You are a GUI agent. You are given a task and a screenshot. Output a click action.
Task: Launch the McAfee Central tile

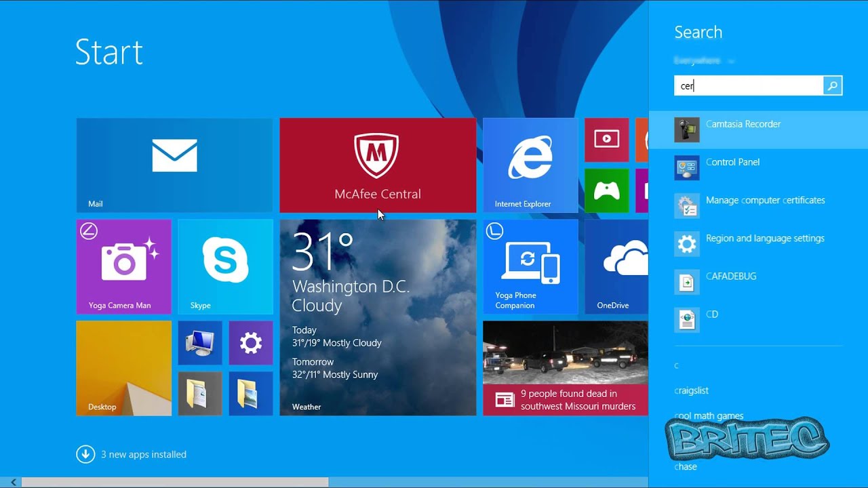pos(378,165)
